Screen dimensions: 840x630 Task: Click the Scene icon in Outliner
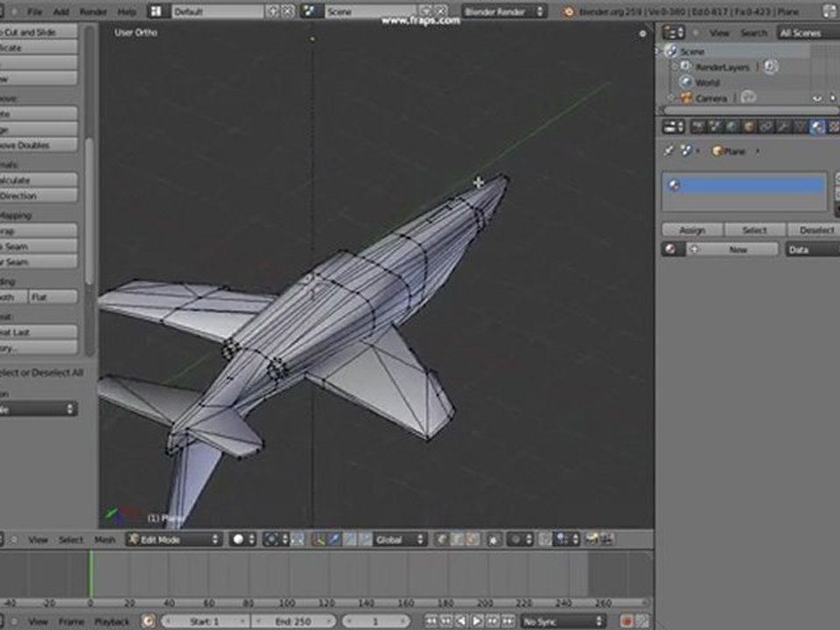point(671,52)
